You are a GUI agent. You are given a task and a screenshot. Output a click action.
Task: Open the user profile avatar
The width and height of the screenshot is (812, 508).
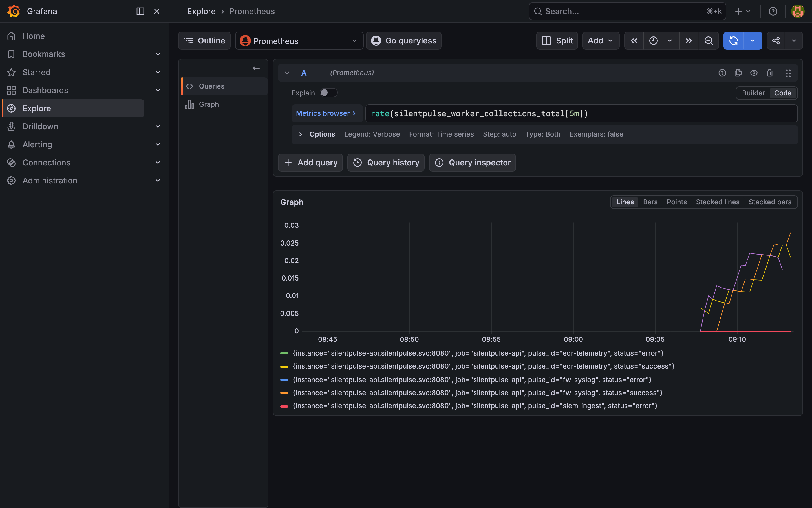coord(798,11)
